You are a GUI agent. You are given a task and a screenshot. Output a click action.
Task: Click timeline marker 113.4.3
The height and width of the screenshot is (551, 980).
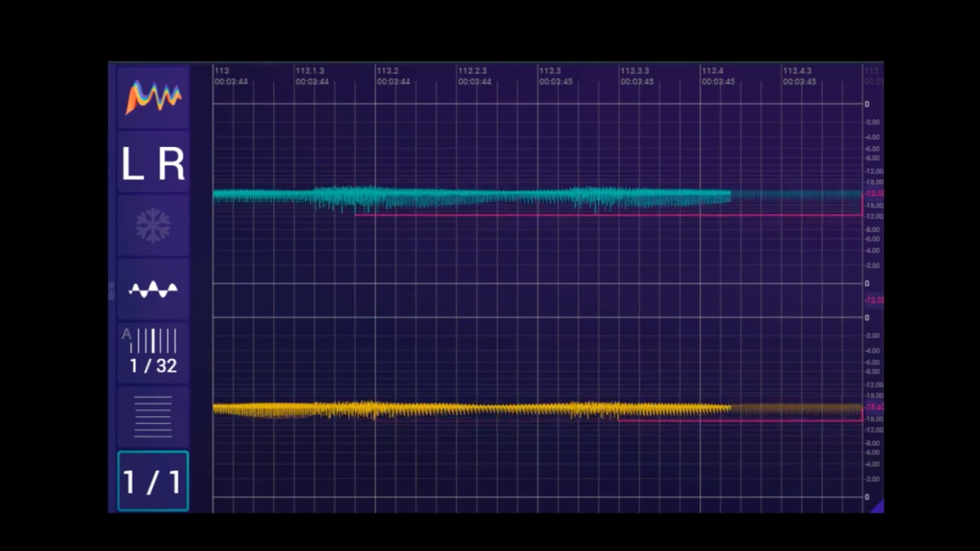tap(797, 71)
